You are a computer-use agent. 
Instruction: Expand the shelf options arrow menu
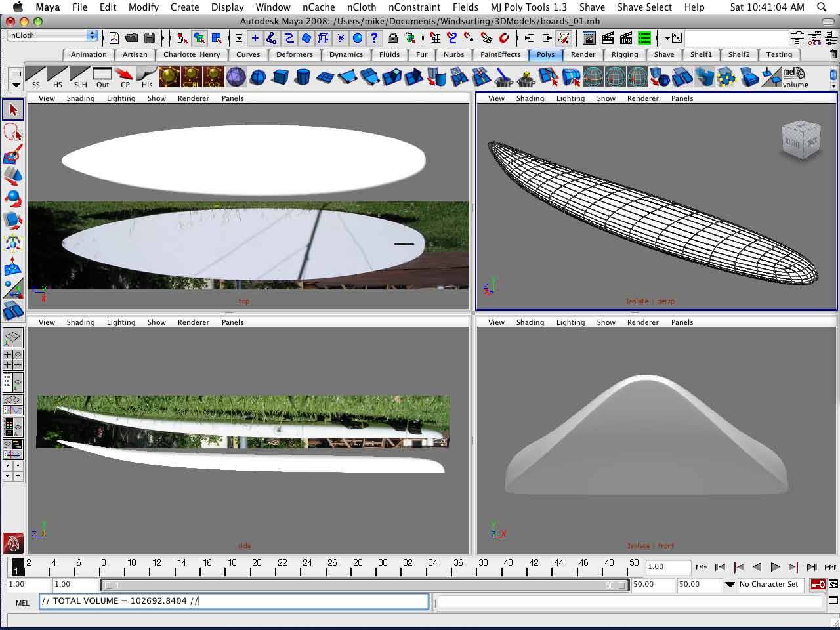(16, 85)
